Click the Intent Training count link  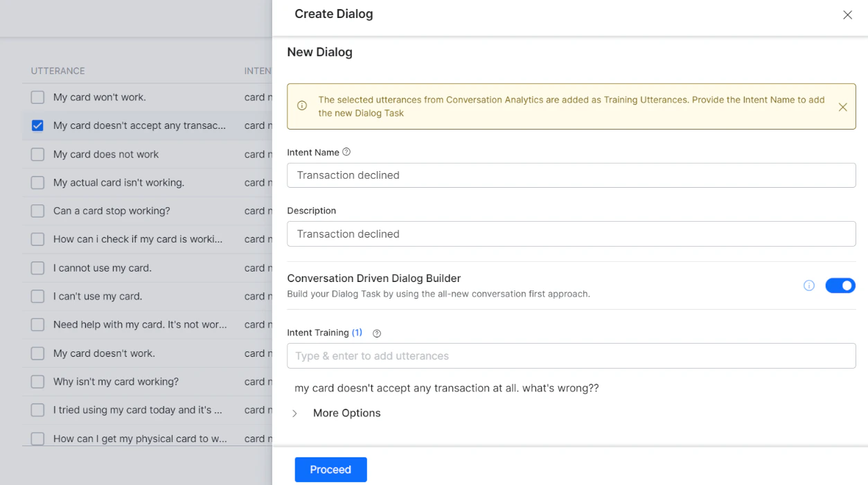tap(357, 333)
